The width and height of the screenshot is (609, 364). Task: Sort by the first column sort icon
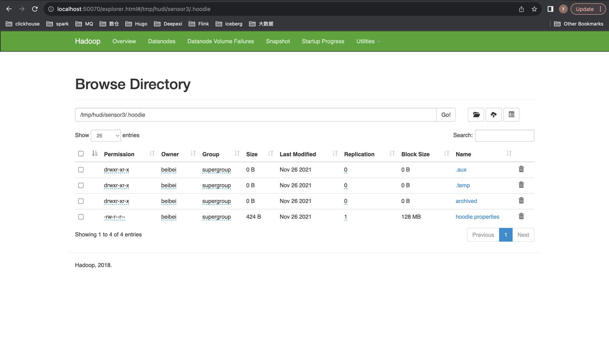(x=95, y=154)
